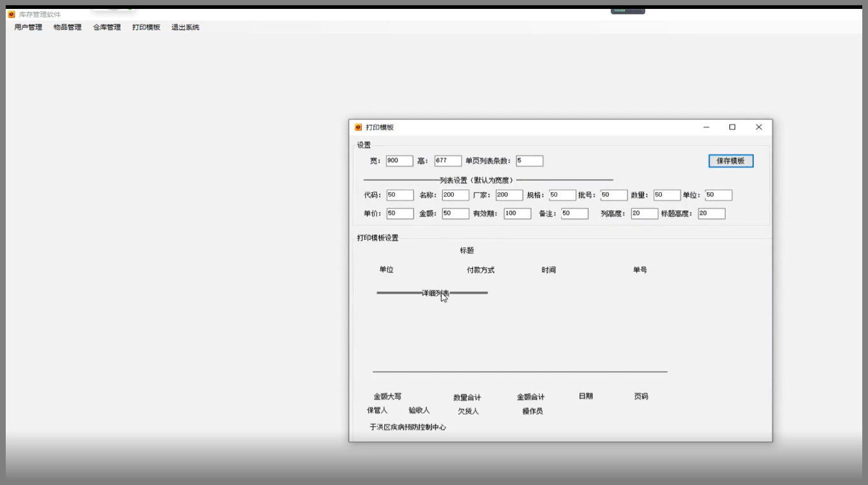Screen dimensions: 868x485
Task: Minimize the 打印模板 dialog window
Action: point(707,127)
